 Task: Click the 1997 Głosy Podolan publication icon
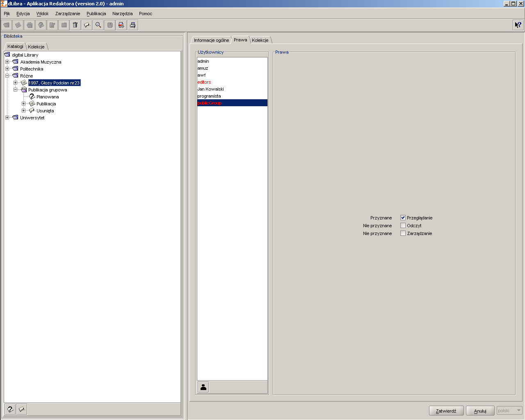click(x=24, y=82)
